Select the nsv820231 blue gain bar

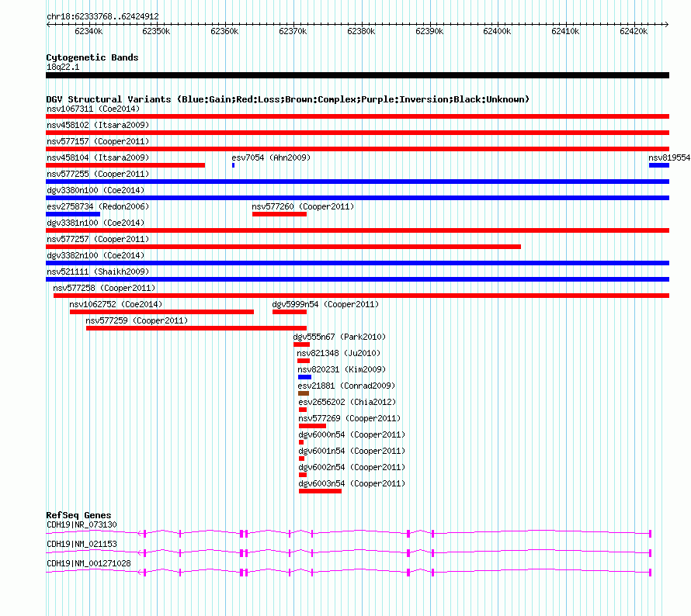[x=304, y=377]
